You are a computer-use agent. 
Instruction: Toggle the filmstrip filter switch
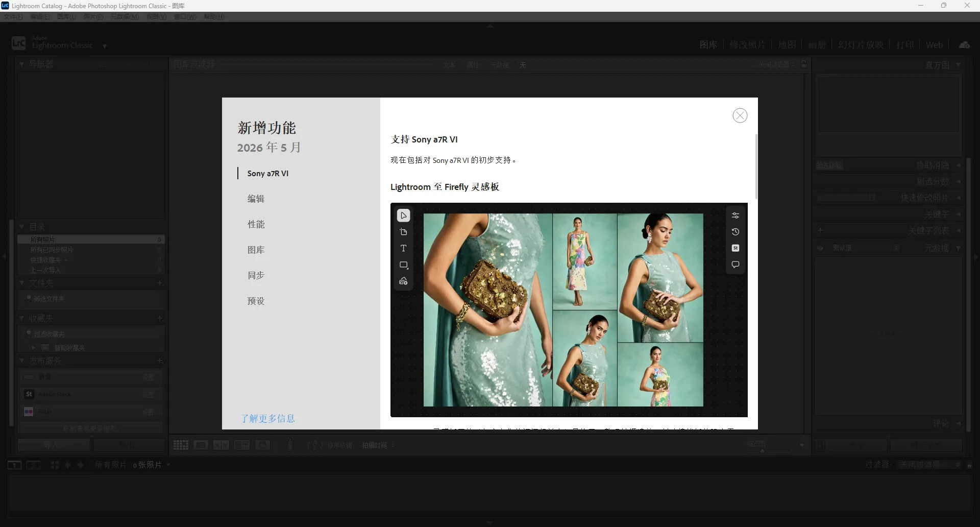pos(970,465)
